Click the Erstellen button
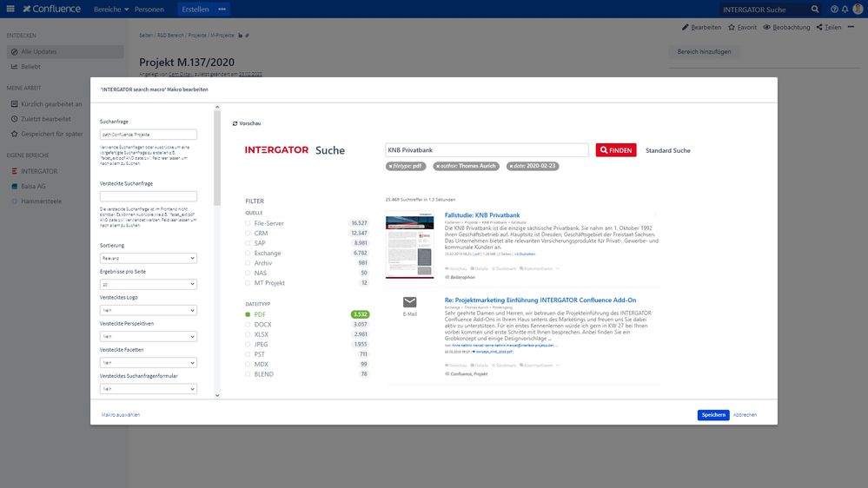868x488 pixels. pyautogui.click(x=195, y=10)
